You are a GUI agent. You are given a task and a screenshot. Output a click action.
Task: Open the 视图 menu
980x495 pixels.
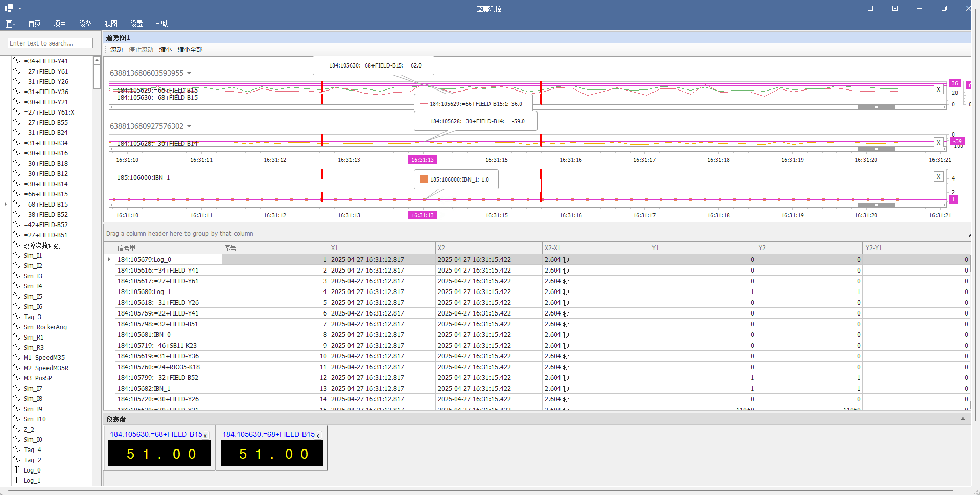(111, 24)
